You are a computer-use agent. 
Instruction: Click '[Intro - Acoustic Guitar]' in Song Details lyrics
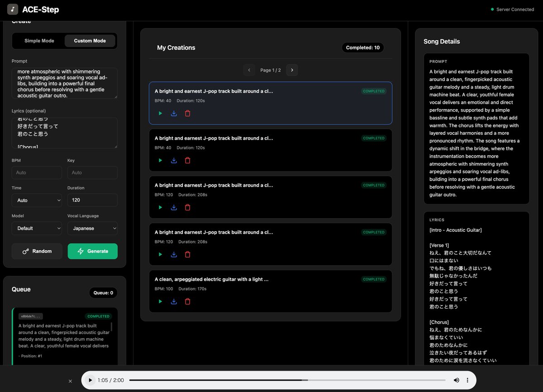[x=456, y=230]
